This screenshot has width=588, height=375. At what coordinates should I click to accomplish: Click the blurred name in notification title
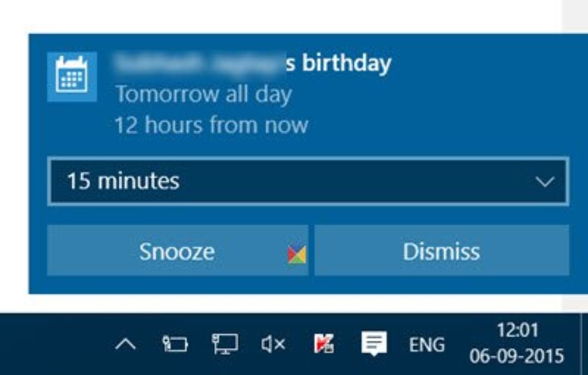(x=199, y=63)
